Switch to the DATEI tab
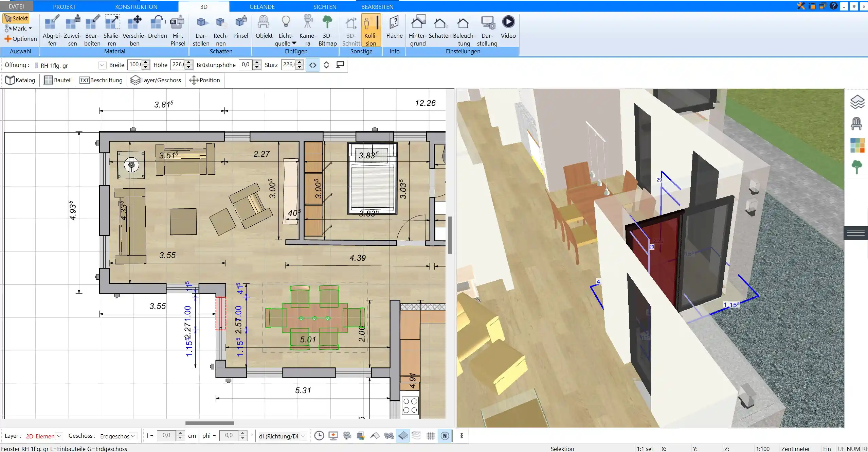The width and height of the screenshot is (868, 452). (16, 6)
